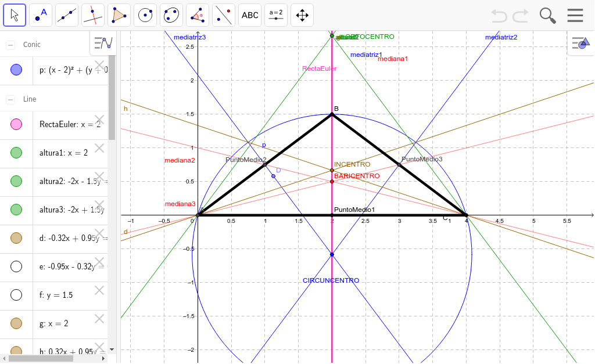Select the 'altura1: x = 2' entry
Image resolution: width=595 pixels, height=364 pixels.
(x=63, y=153)
